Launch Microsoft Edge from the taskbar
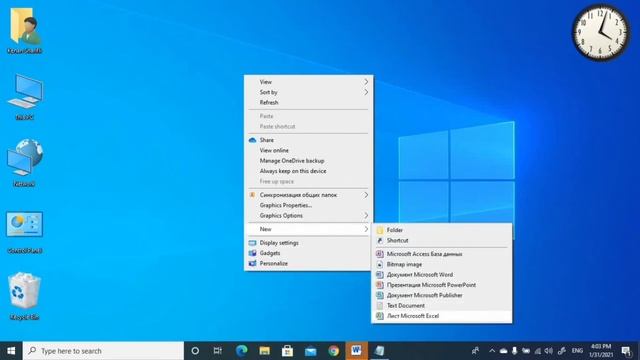640x360 pixels. click(242, 351)
